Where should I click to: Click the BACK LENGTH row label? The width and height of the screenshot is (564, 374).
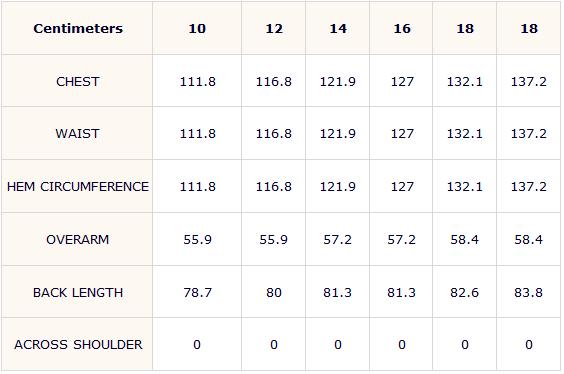pos(78,292)
